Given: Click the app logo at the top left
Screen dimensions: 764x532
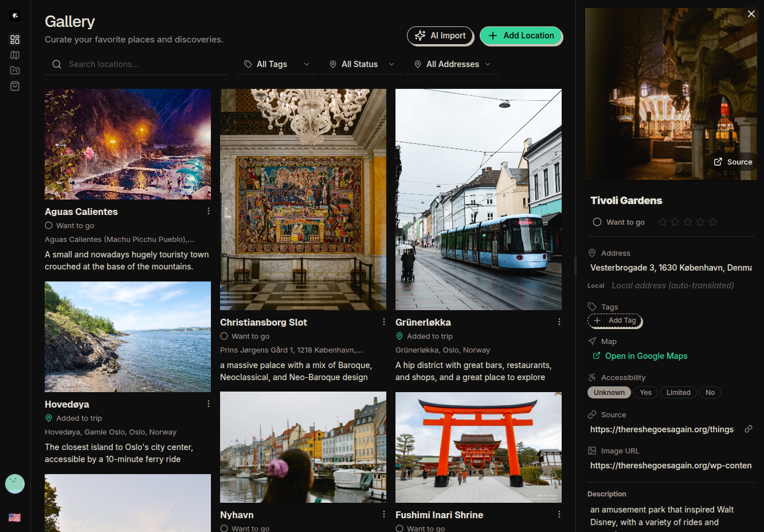Looking at the screenshot, I should (14, 15).
